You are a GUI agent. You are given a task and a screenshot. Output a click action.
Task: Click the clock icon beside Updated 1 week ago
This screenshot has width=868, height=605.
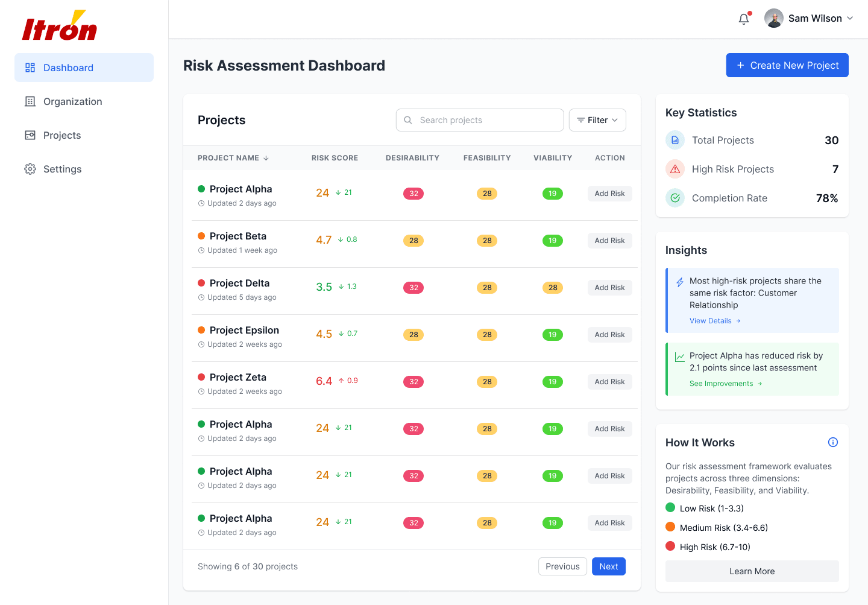coord(201,250)
